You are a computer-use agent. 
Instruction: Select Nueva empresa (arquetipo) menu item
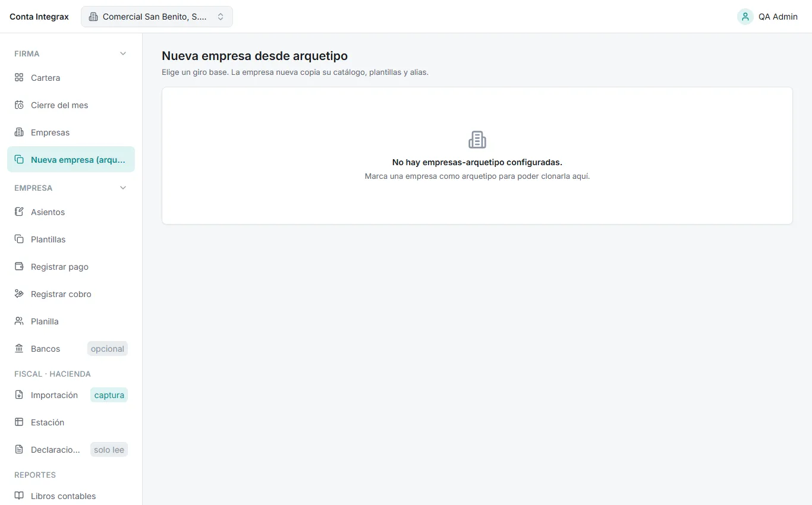pos(71,160)
